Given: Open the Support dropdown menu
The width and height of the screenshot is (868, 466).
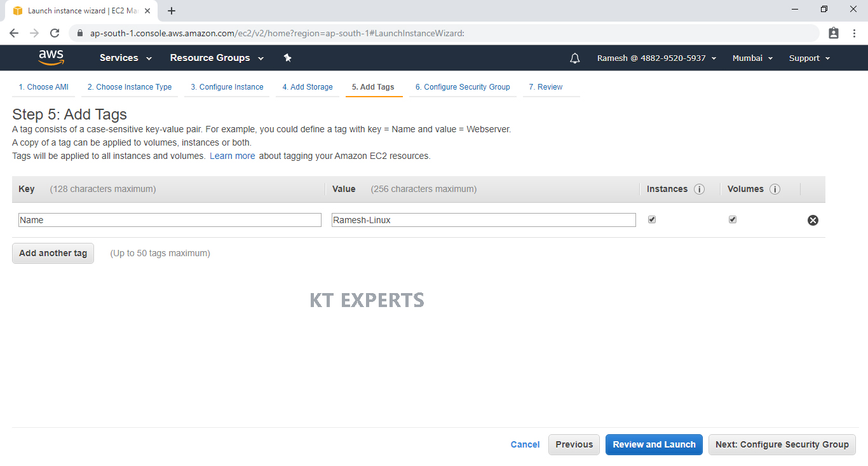Looking at the screenshot, I should coord(810,58).
